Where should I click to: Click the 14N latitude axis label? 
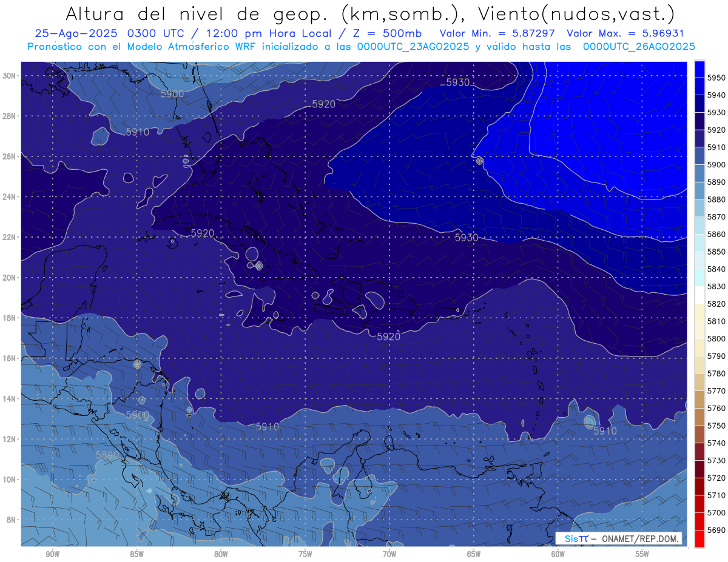tap(9, 398)
